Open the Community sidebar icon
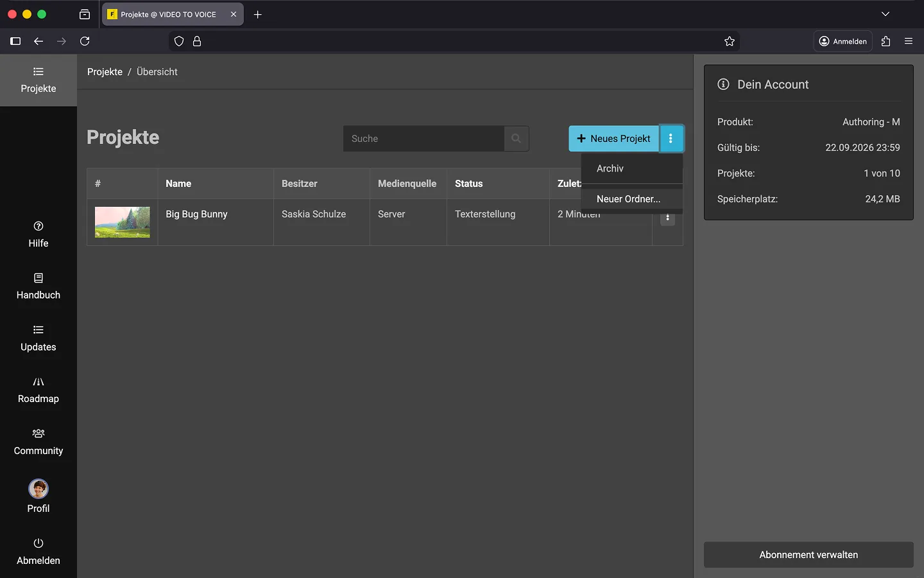 [x=38, y=433]
